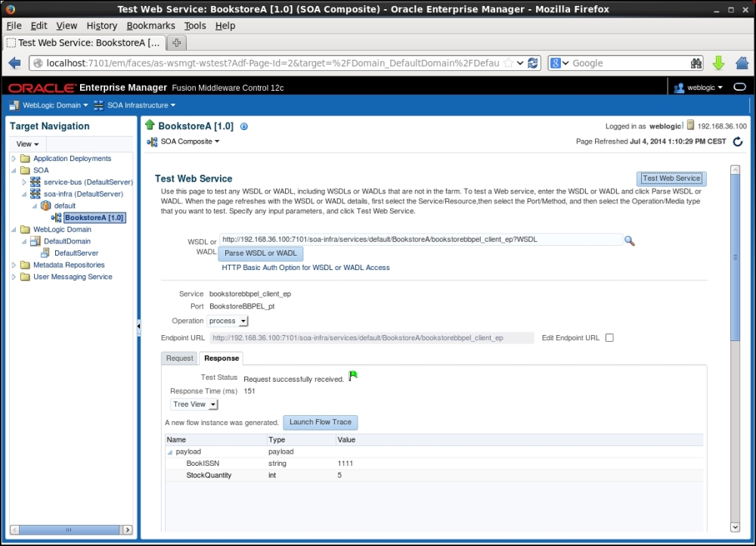
Task: Expand User Messaging Service folder
Action: tap(14, 277)
